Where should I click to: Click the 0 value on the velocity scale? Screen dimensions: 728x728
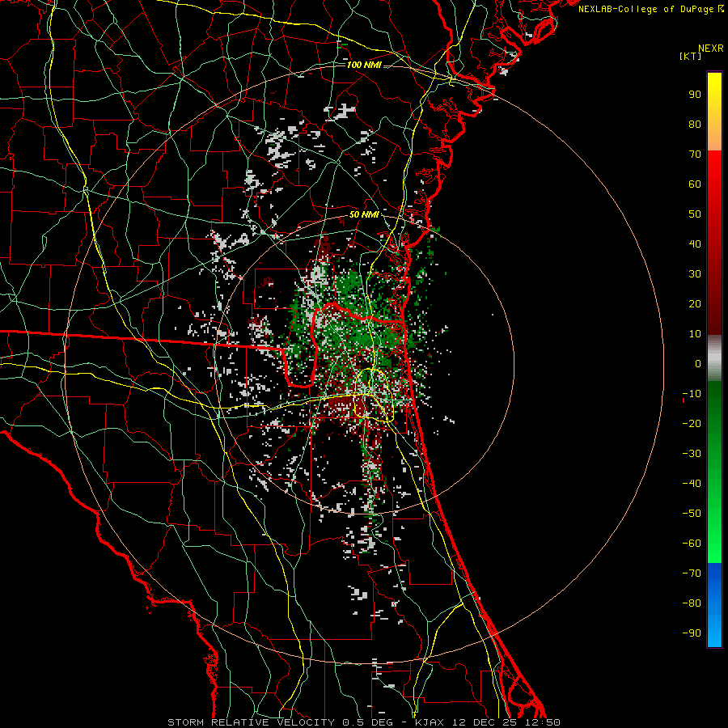coord(698,363)
